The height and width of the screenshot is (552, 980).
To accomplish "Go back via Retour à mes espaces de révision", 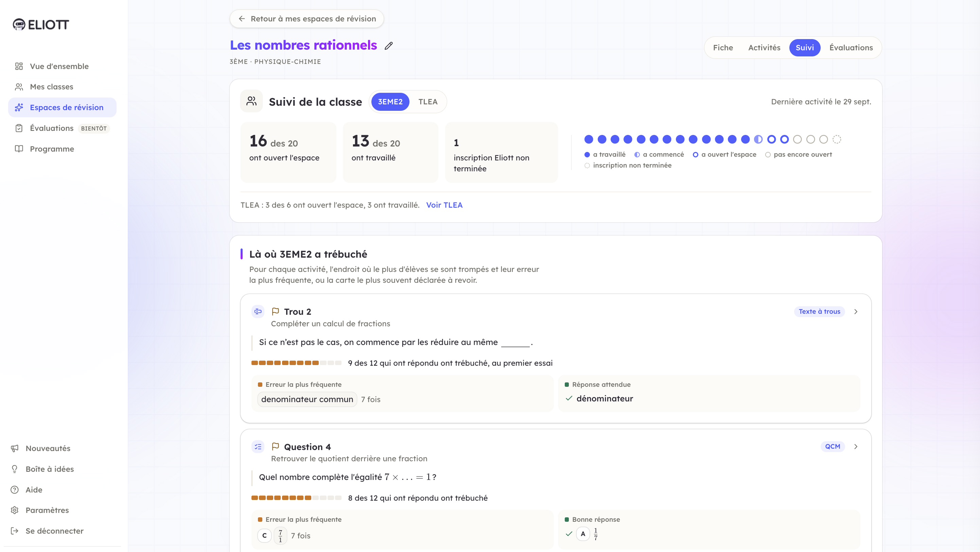I will [x=307, y=19].
